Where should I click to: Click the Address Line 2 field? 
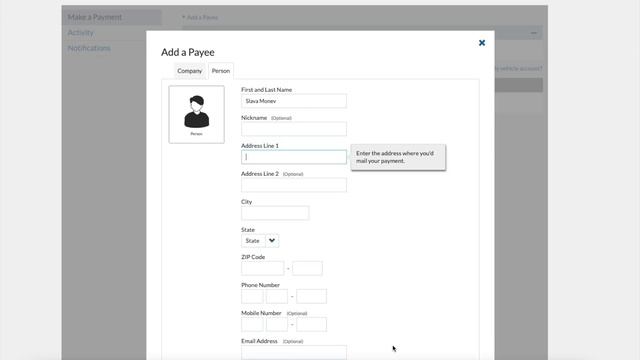point(294,185)
